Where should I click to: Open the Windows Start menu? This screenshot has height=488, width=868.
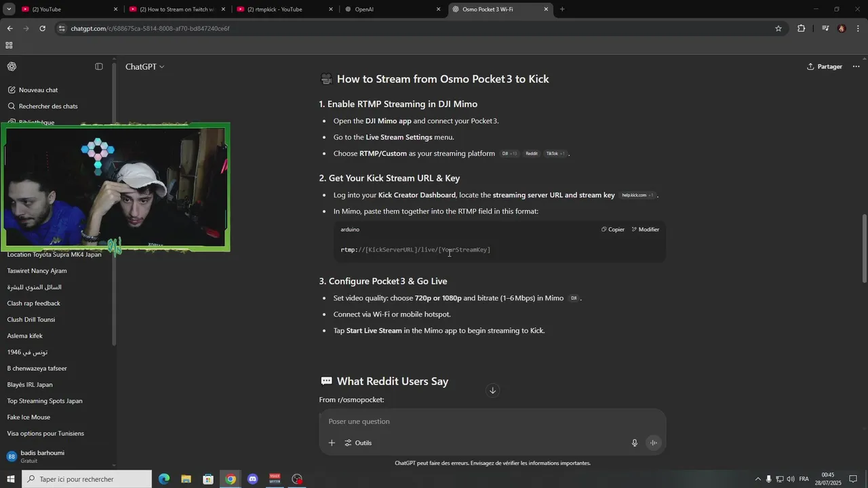[x=10, y=479]
